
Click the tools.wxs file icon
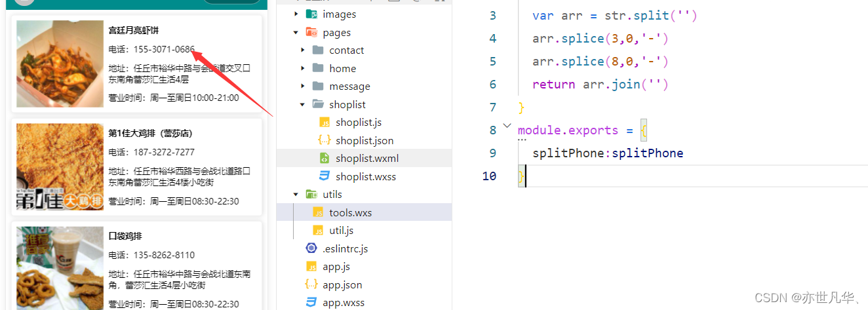(x=318, y=212)
